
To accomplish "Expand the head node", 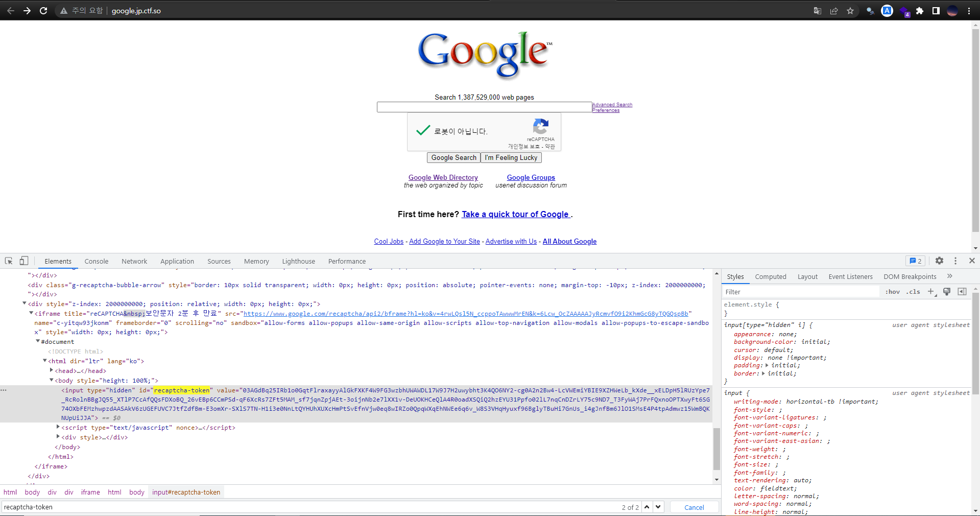I will coord(52,370).
